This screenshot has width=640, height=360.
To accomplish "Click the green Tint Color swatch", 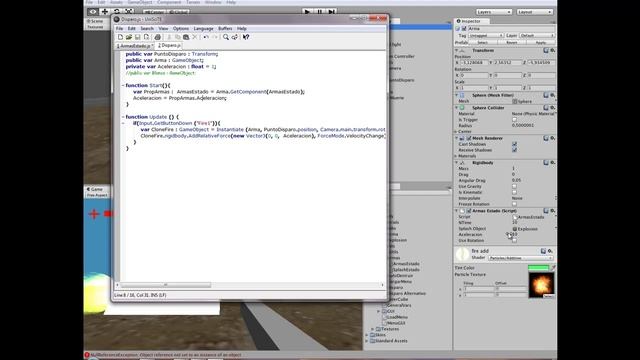I will (x=538, y=268).
